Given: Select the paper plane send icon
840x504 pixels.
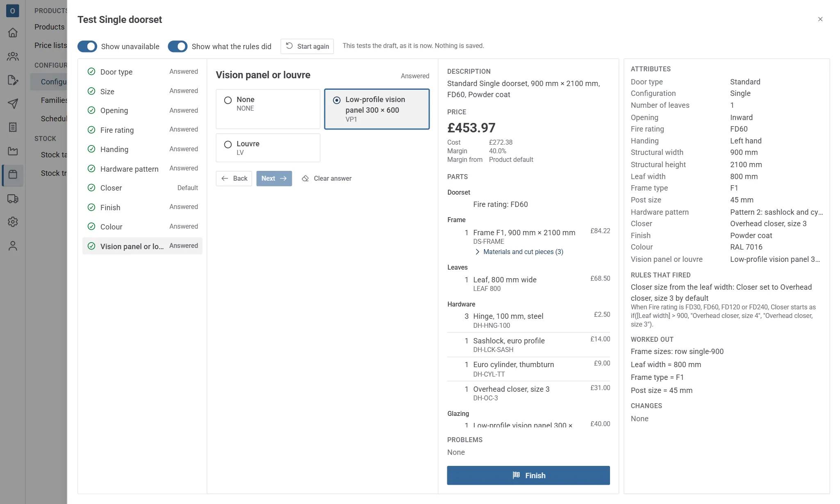Looking at the screenshot, I should tap(13, 104).
